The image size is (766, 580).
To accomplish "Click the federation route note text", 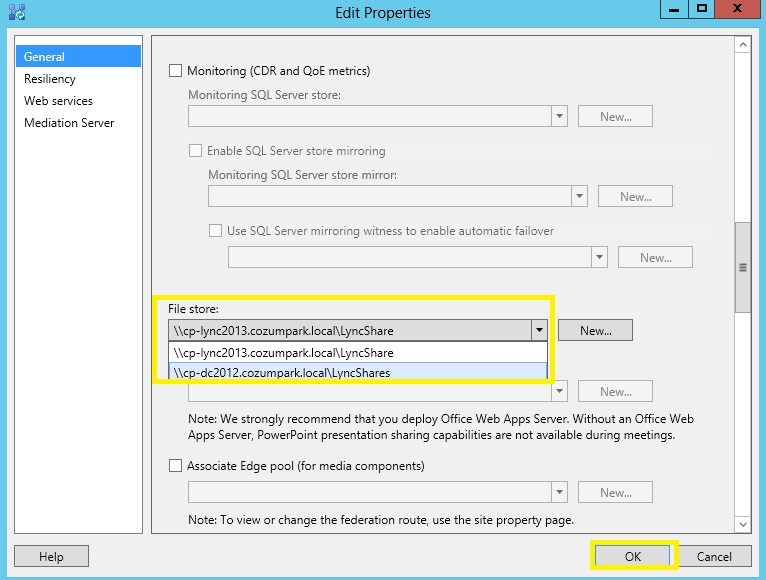I will (381, 519).
